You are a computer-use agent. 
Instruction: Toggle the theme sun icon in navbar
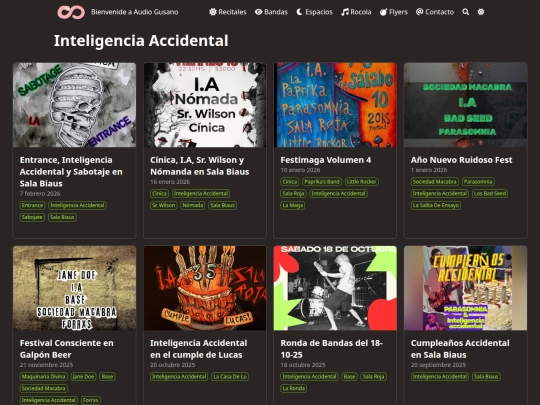481,12
